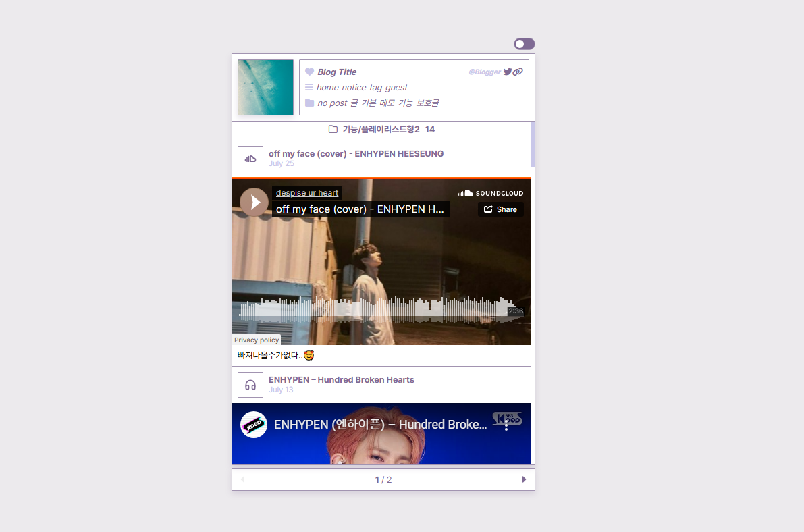Open the Privacy policy link
The width and height of the screenshot is (804, 532).
pos(257,340)
